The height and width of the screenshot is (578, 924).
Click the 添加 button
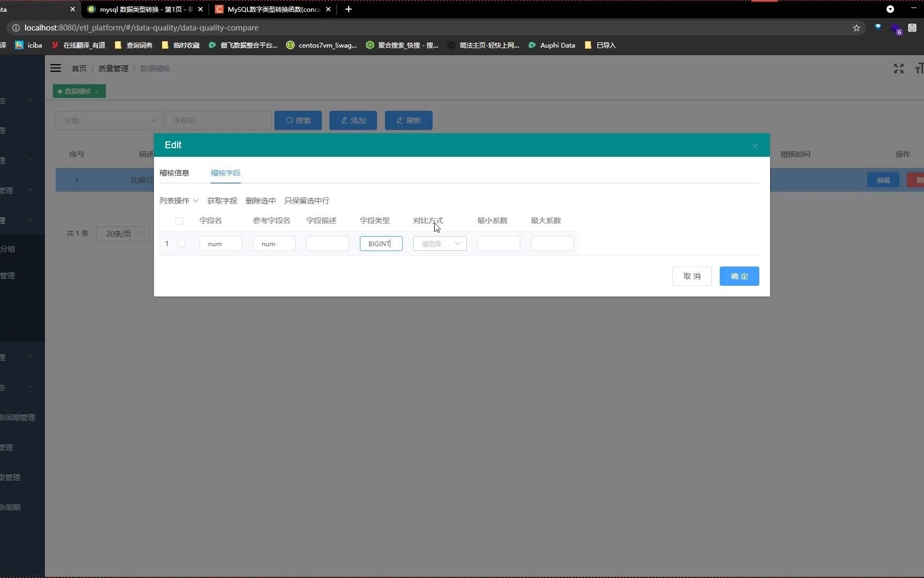(x=353, y=120)
